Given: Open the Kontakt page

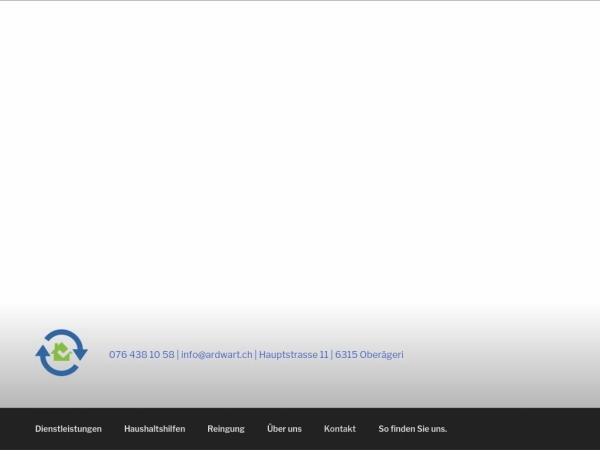Looking at the screenshot, I should 340,429.
